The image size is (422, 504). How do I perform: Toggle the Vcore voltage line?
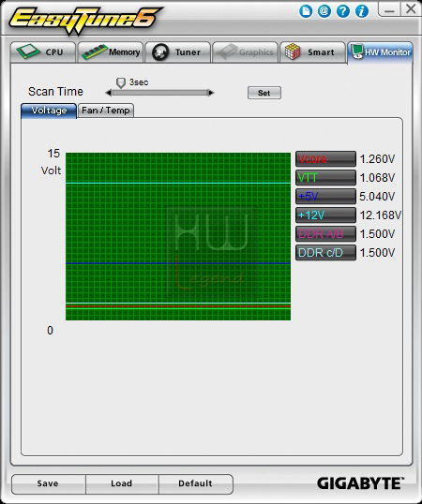325,158
